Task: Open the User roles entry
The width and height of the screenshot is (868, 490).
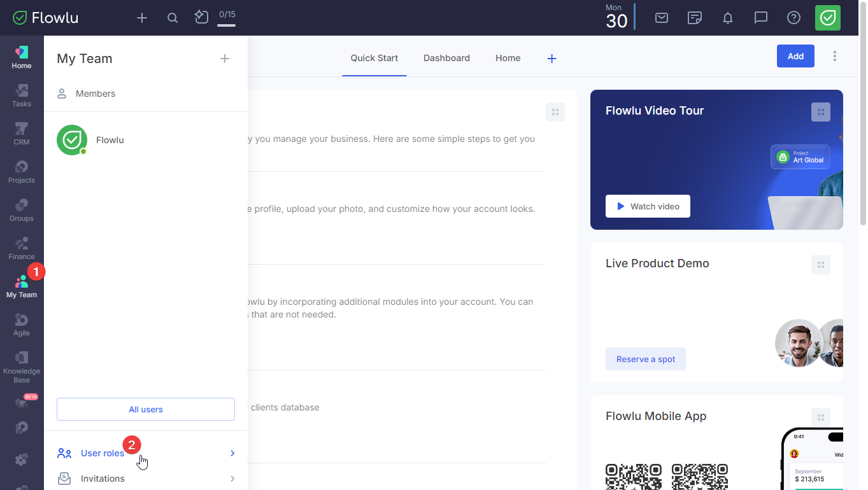Action: tap(146, 453)
